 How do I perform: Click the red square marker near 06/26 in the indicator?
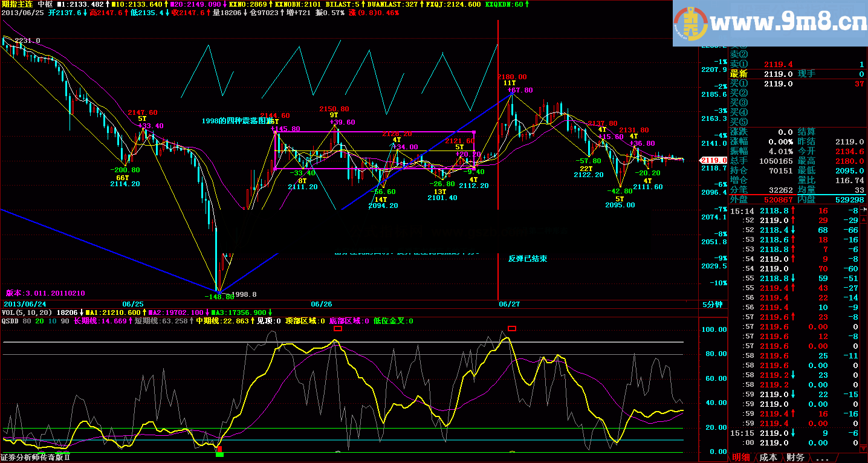[338, 328]
